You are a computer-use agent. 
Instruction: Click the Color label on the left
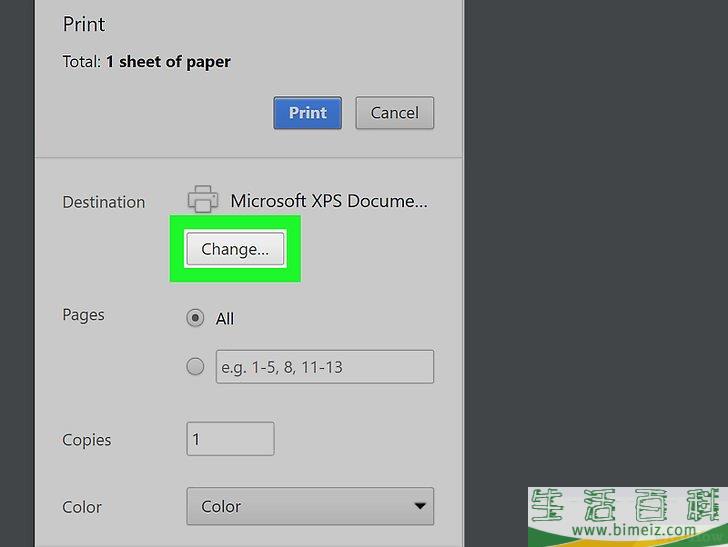pos(82,507)
